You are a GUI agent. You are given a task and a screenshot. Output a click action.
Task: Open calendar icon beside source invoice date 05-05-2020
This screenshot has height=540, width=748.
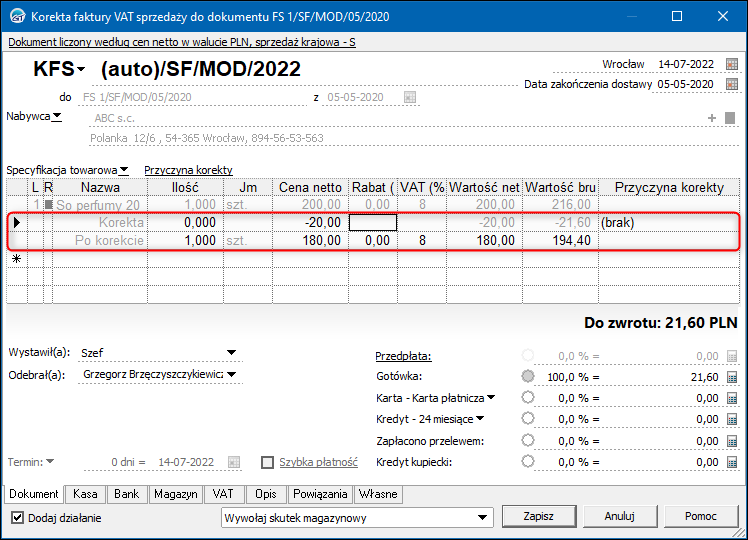[x=410, y=97]
